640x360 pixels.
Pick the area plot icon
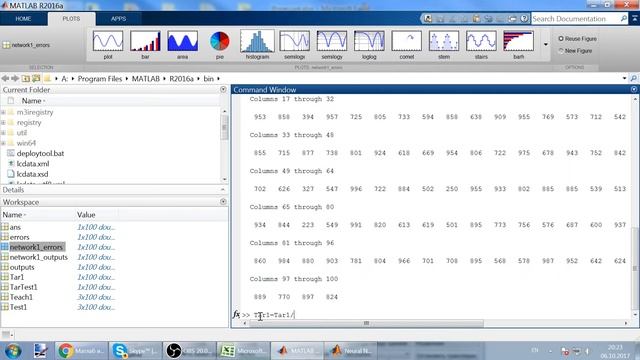click(182, 45)
